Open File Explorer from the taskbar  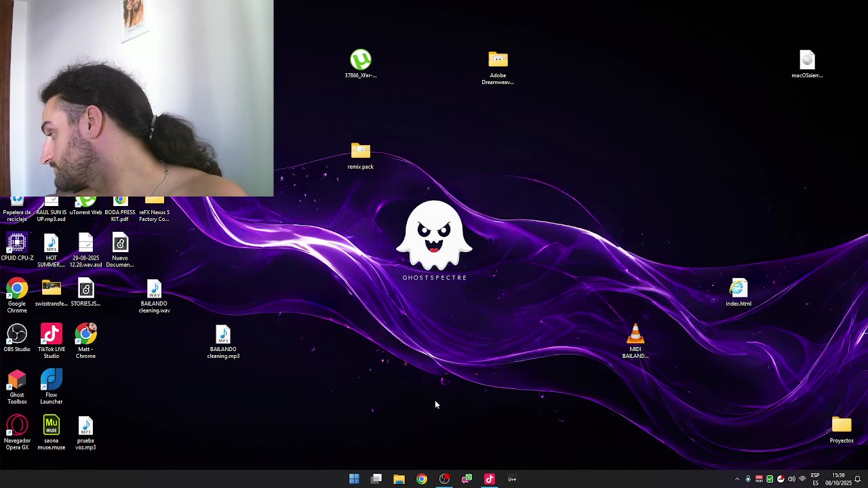[399, 479]
